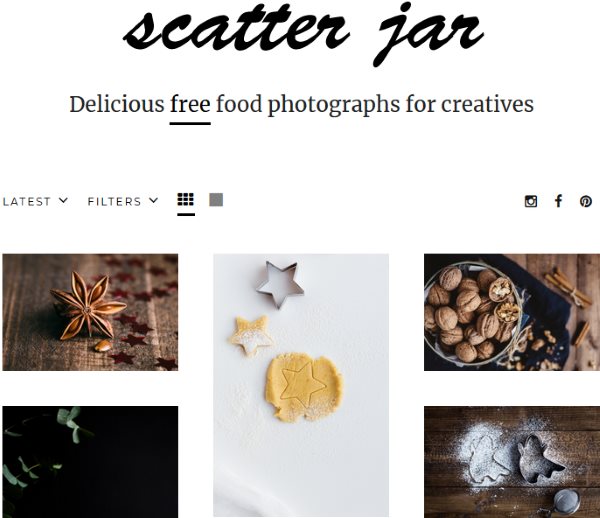
Task: Open the walnuts bowl photo thumbnail
Action: point(512,312)
